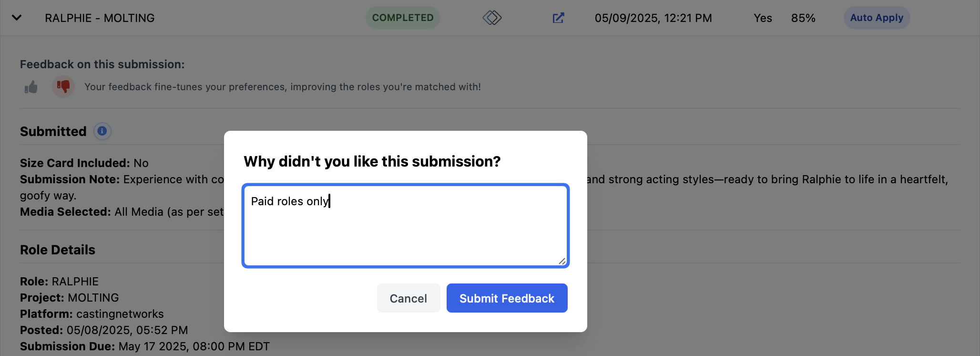Click the Auto Apply badge
Viewport: 980px width, 356px height.
click(x=877, y=18)
